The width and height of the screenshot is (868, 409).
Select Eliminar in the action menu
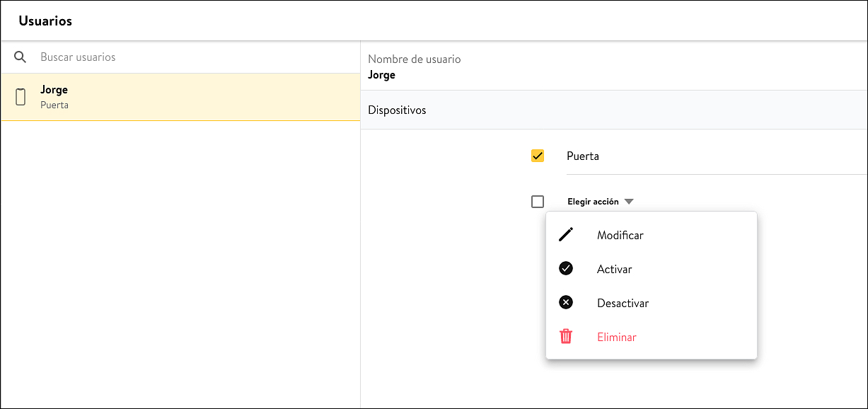[x=652, y=337]
